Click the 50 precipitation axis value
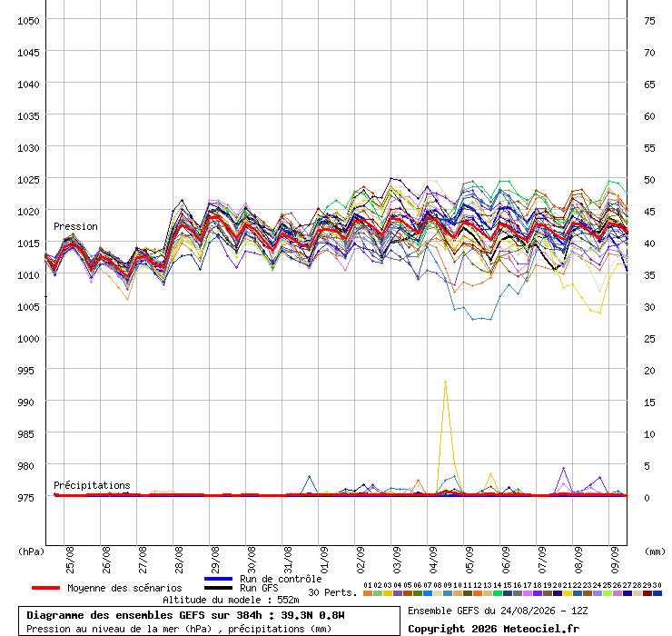Viewport: 672px width, 636px height. [649, 180]
